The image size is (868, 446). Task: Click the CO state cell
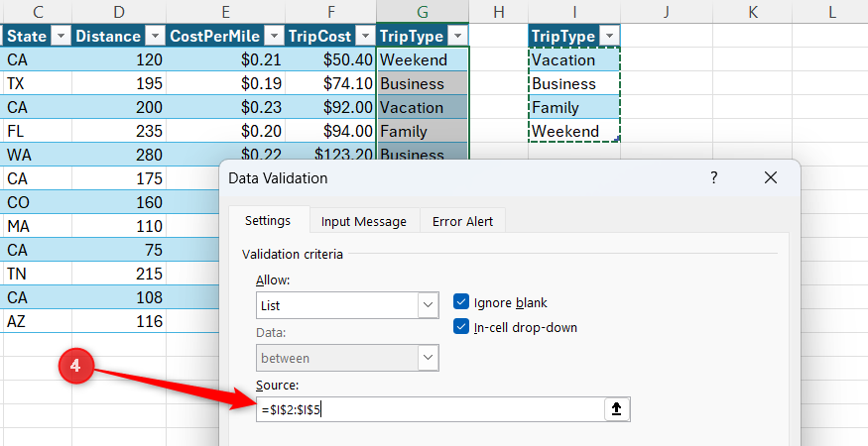tap(38, 202)
